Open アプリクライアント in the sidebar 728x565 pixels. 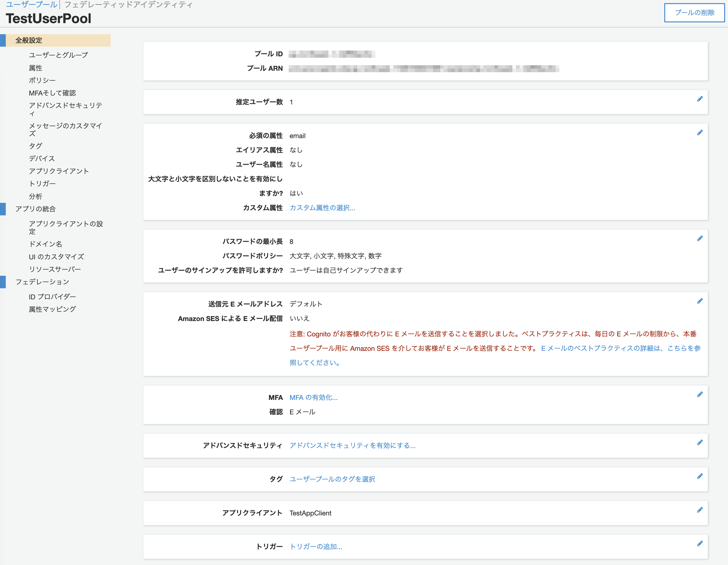pos(59,171)
